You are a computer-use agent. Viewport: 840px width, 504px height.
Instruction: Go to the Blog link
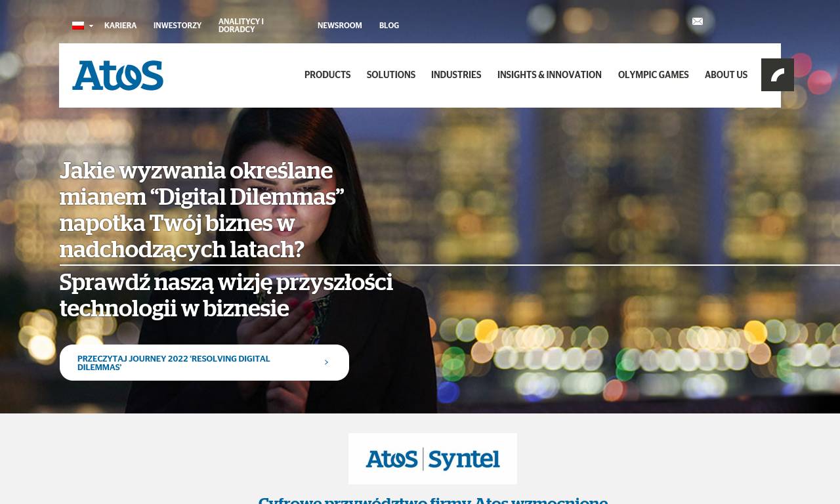389,26
